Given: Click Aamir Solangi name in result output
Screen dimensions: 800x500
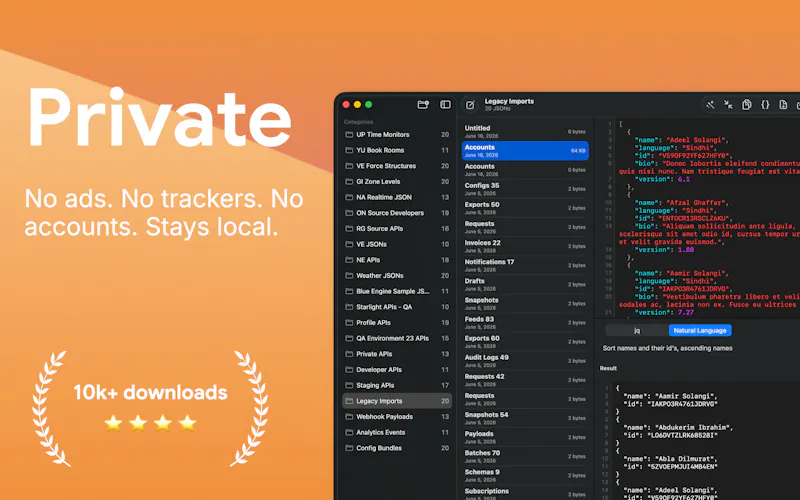Looking at the screenshot, I should pyautogui.click(x=685, y=396).
